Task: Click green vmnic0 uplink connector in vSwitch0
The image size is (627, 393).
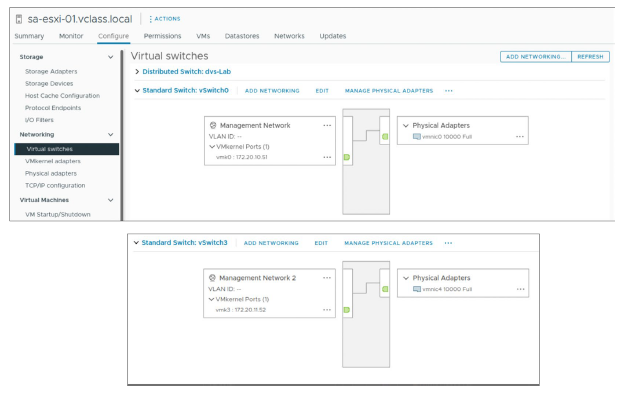Action: (385, 137)
